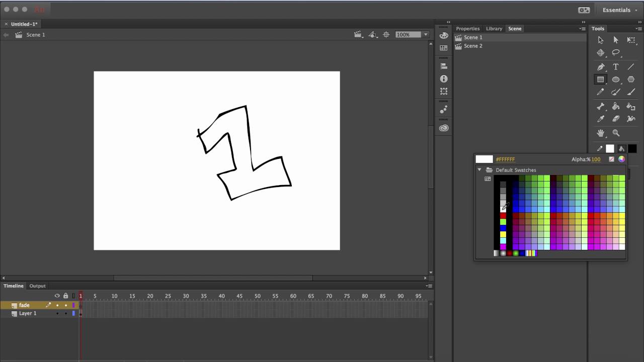Viewport: 644px width, 362px height.
Task: Collapse the icon panel dock with double arrows
Action: [448, 22]
